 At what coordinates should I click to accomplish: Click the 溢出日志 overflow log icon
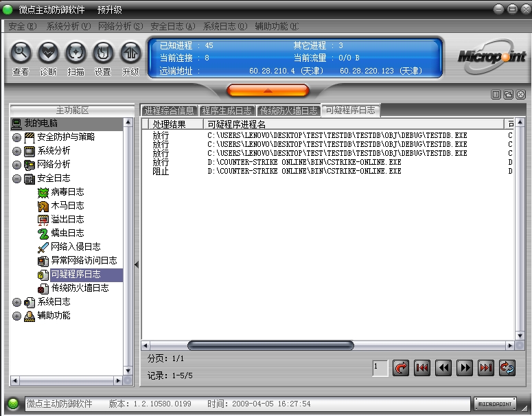43,220
